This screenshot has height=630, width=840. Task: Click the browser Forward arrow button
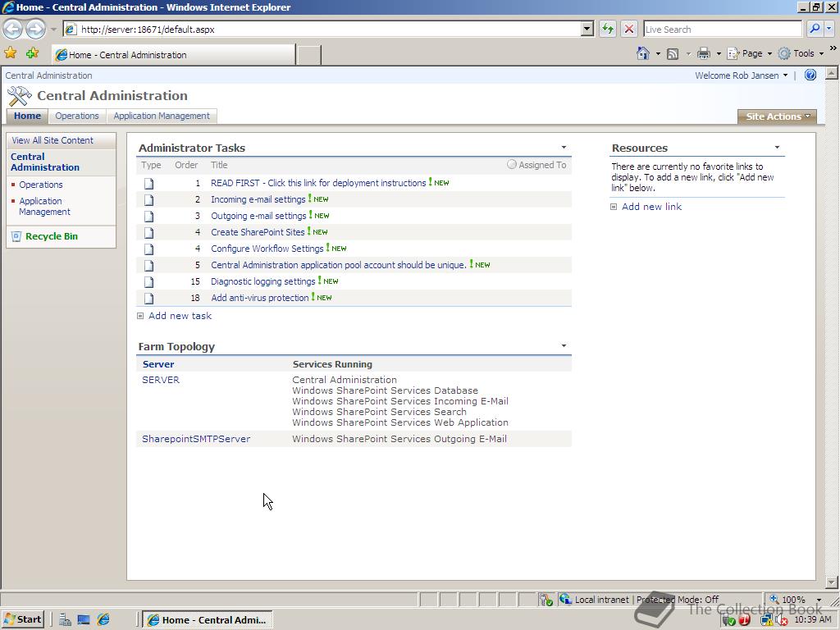pyautogui.click(x=35, y=29)
